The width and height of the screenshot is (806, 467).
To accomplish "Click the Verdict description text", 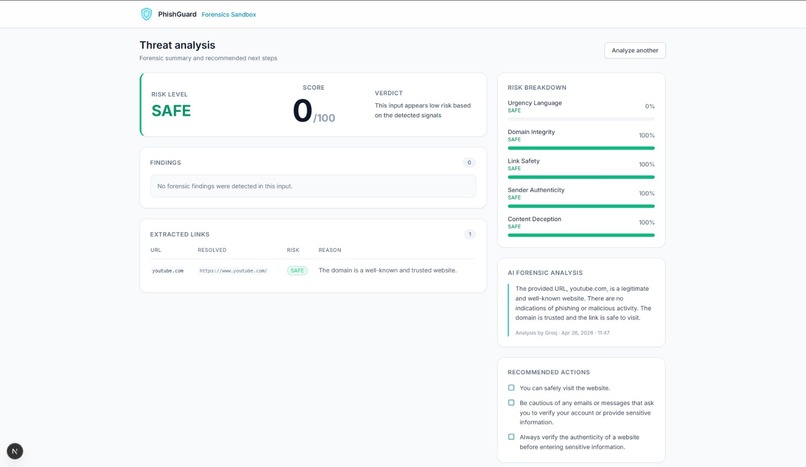I will pyautogui.click(x=423, y=110).
